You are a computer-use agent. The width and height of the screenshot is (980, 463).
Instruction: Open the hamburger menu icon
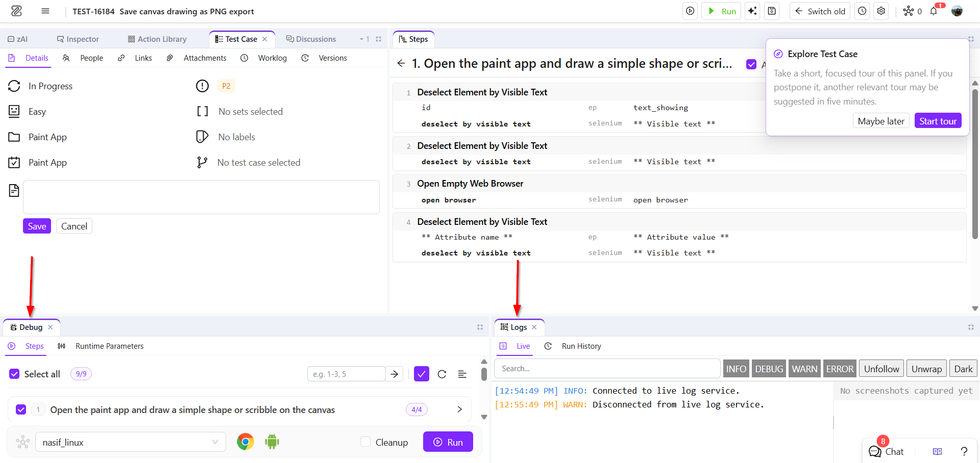tap(45, 11)
